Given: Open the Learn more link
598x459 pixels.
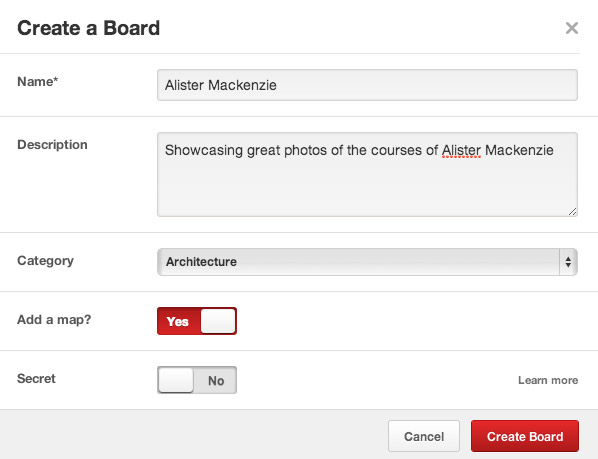Looking at the screenshot, I should [x=548, y=380].
